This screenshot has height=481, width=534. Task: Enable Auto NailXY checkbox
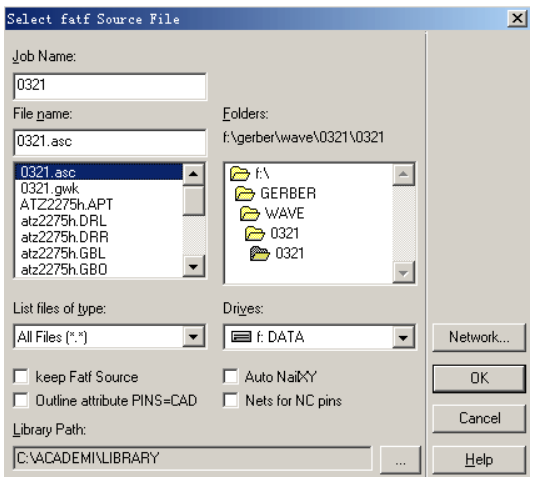click(x=231, y=377)
